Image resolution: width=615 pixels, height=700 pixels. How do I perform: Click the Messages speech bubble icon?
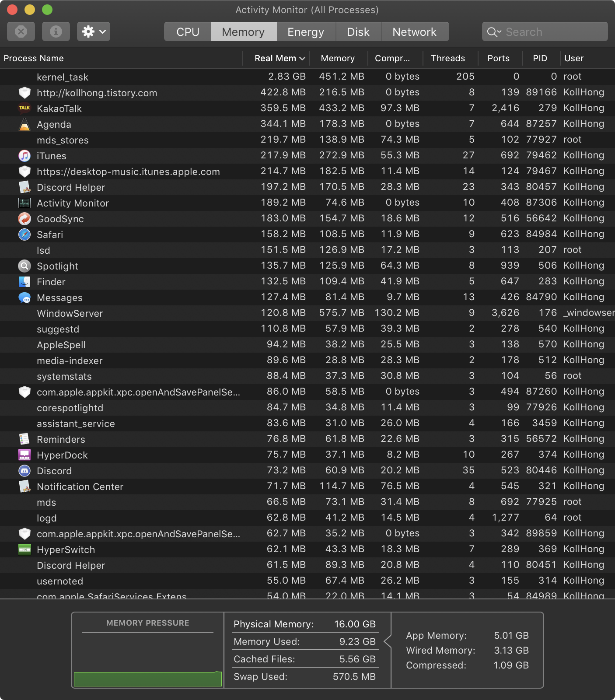(24, 298)
